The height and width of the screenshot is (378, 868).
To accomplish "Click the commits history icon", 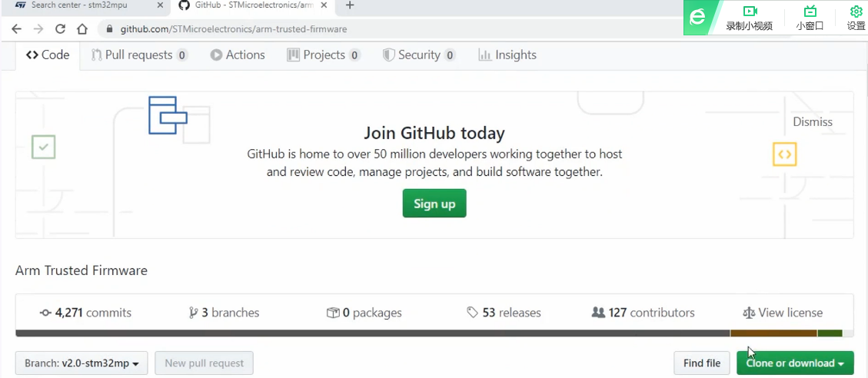I will 45,313.
